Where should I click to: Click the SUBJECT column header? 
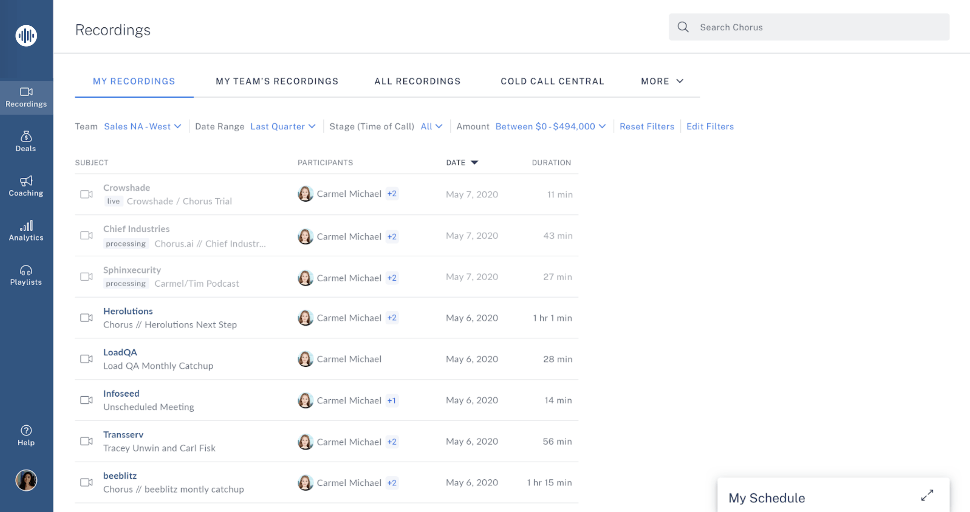(92, 163)
